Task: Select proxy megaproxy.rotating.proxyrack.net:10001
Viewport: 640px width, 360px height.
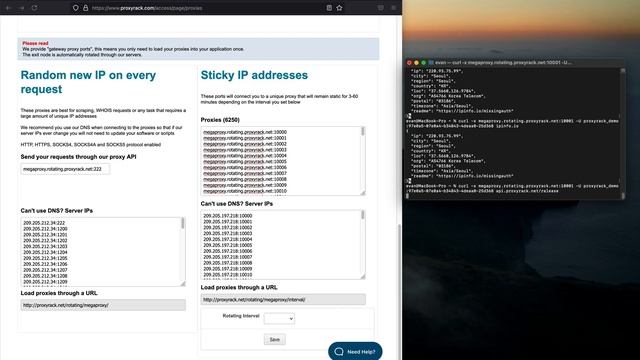Action: pyautogui.click(x=245, y=138)
